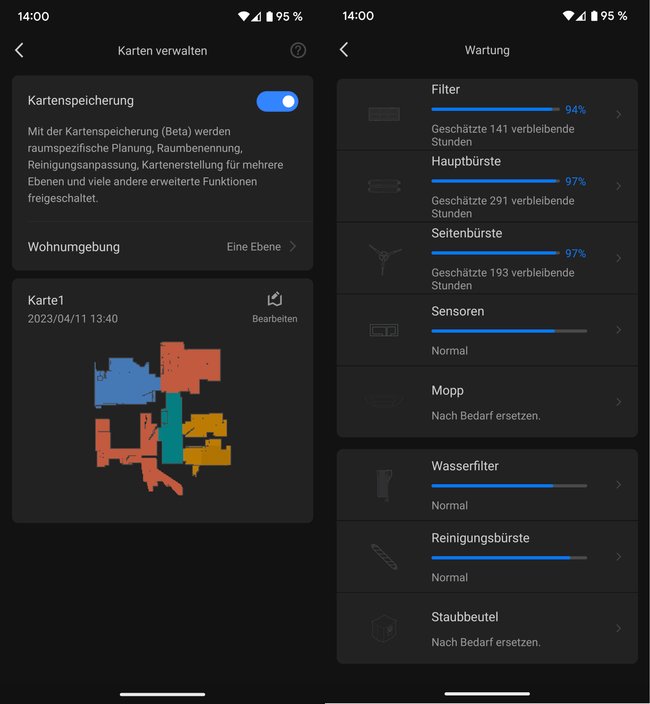The image size is (650, 704).
Task: Open the Staubbeutel entry label
Action: pos(465,617)
